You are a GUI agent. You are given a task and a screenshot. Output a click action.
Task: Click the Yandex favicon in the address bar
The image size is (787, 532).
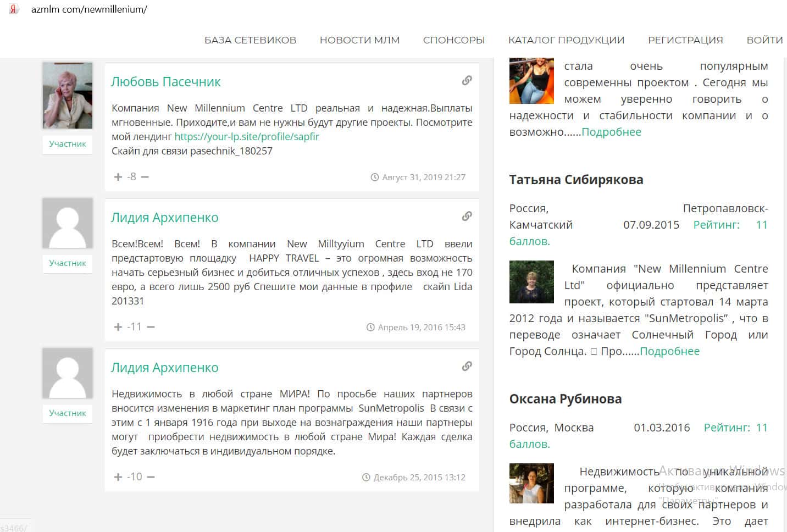[14, 9]
